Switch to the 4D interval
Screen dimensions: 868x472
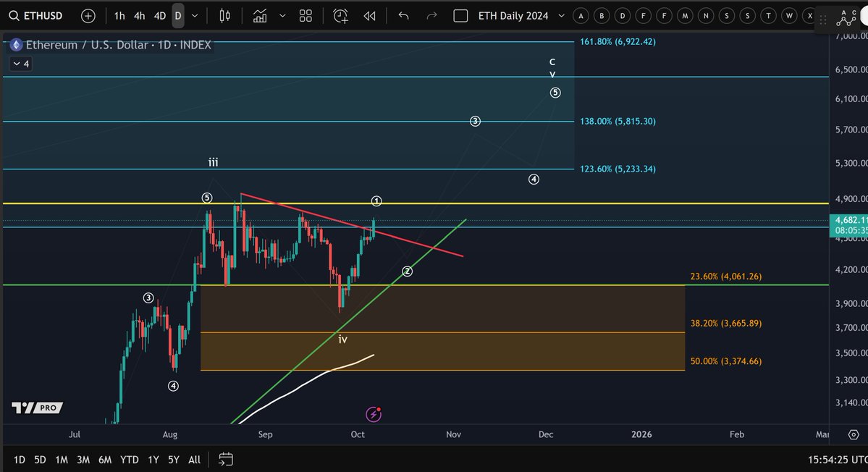[x=159, y=16]
